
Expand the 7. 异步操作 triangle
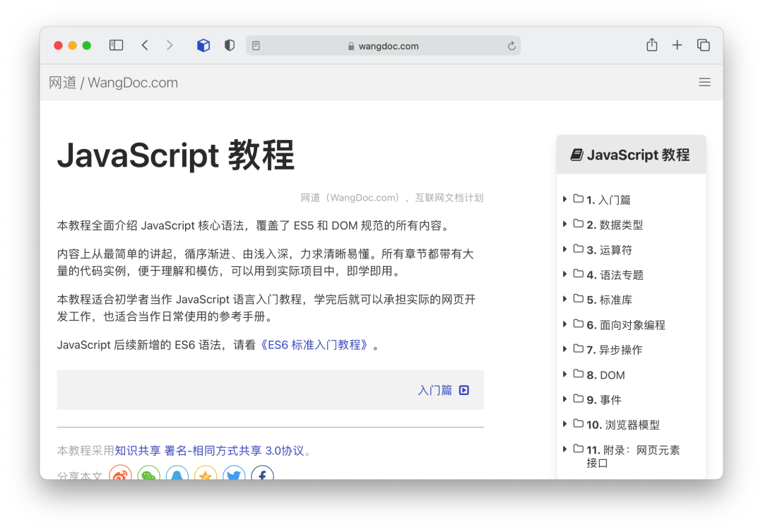pyautogui.click(x=564, y=349)
